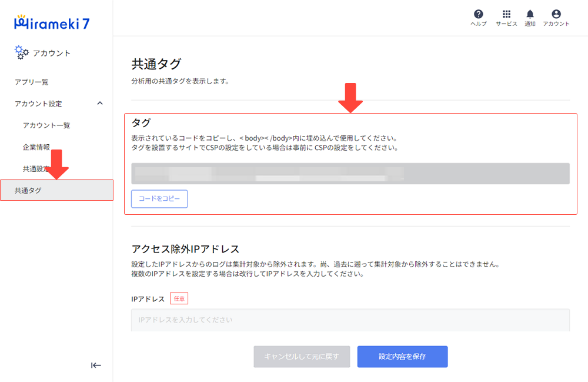Click the タグ section heading
The width and height of the screenshot is (588, 382).
[x=141, y=122]
